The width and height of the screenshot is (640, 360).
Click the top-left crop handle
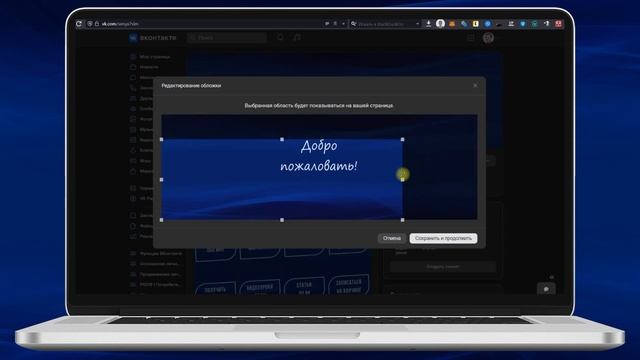coord(162,140)
